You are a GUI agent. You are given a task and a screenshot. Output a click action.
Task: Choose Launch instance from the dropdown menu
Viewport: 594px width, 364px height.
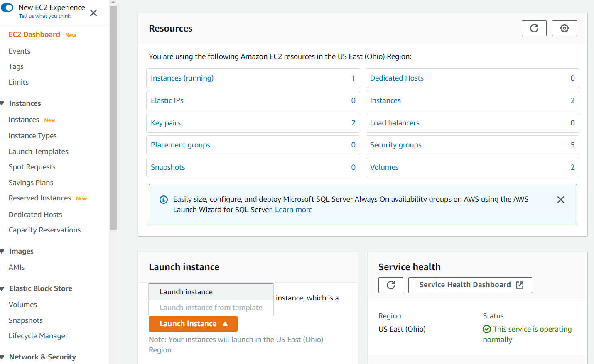pos(211,292)
